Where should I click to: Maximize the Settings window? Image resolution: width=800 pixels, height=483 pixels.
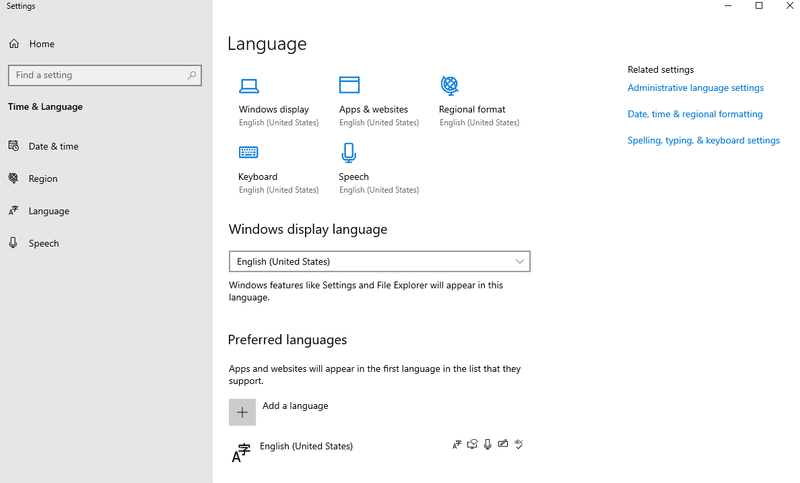click(x=759, y=6)
